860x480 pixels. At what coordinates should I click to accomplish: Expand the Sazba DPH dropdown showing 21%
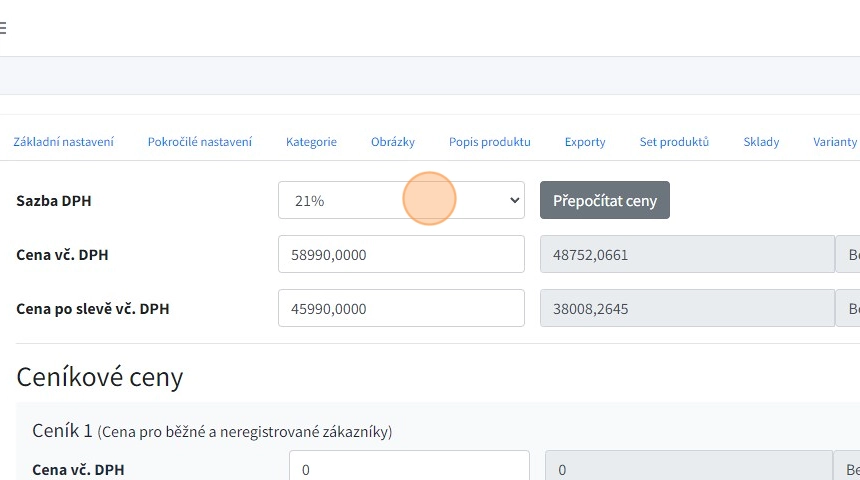pyautogui.click(x=401, y=200)
